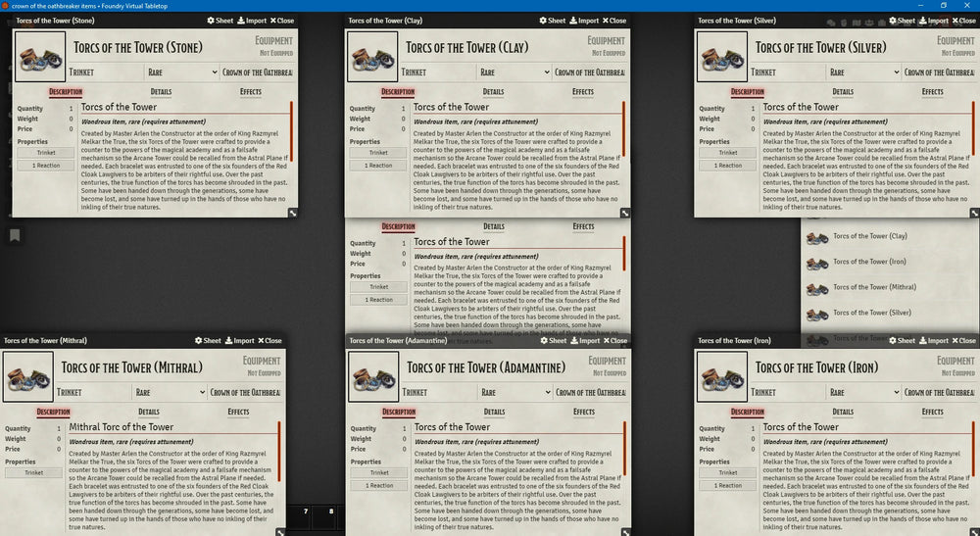Click the item name field in Iron sheet
The height and width of the screenshot is (536, 980).
pos(823,368)
